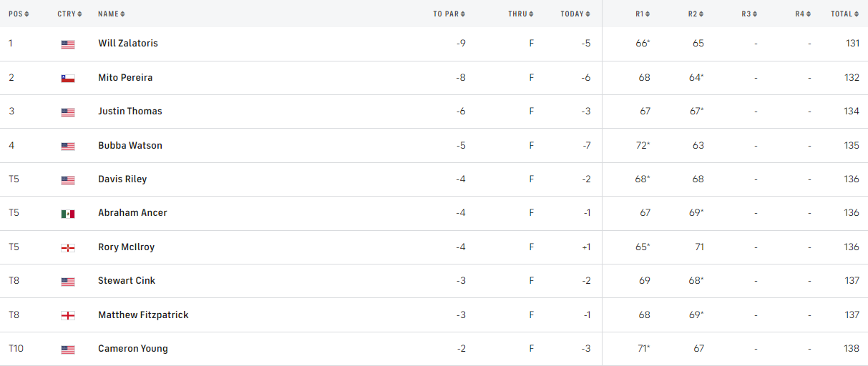Viewport: 868px width, 366px height.
Task: Sort leaderboard by POS column
Action: click(x=19, y=14)
